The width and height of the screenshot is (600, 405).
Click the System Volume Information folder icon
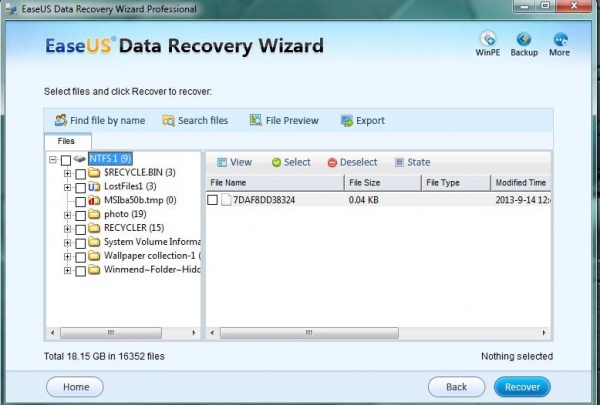tap(94, 242)
